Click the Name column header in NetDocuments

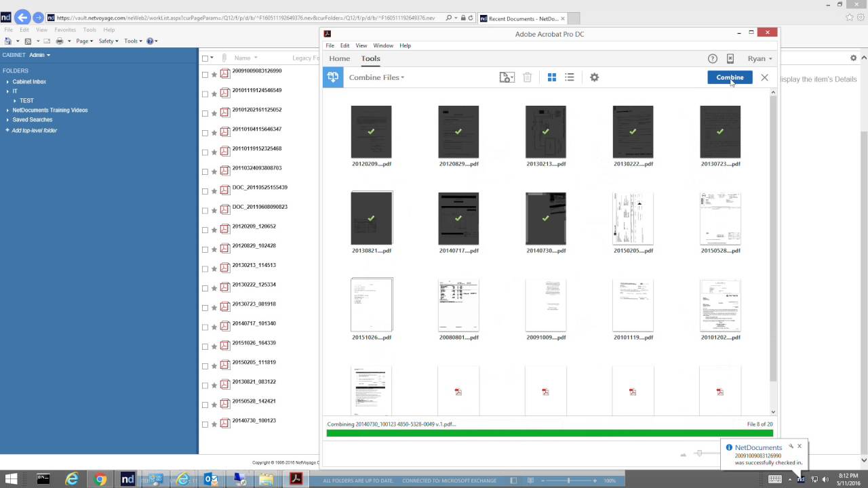(242, 58)
